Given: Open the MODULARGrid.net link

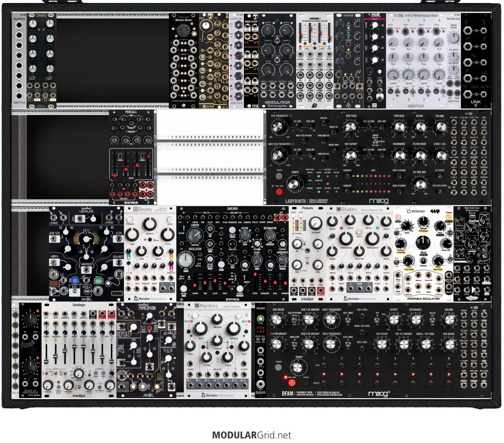Looking at the screenshot, I should point(252,435).
